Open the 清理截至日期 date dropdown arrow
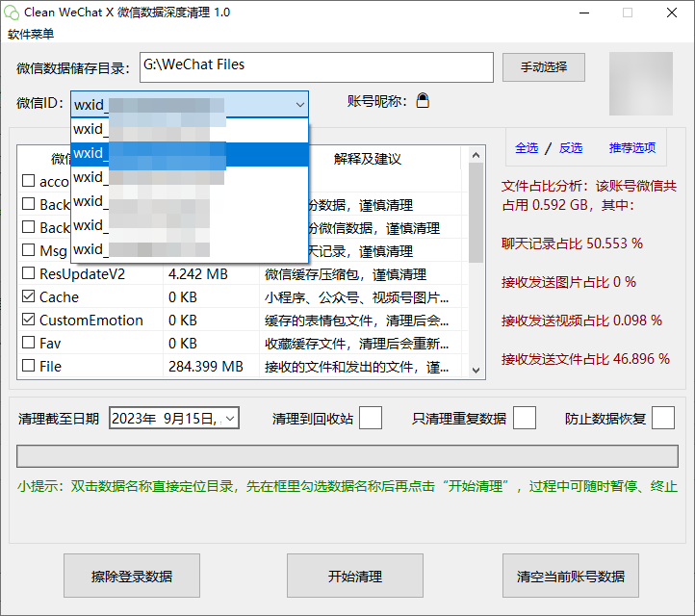 click(x=230, y=419)
